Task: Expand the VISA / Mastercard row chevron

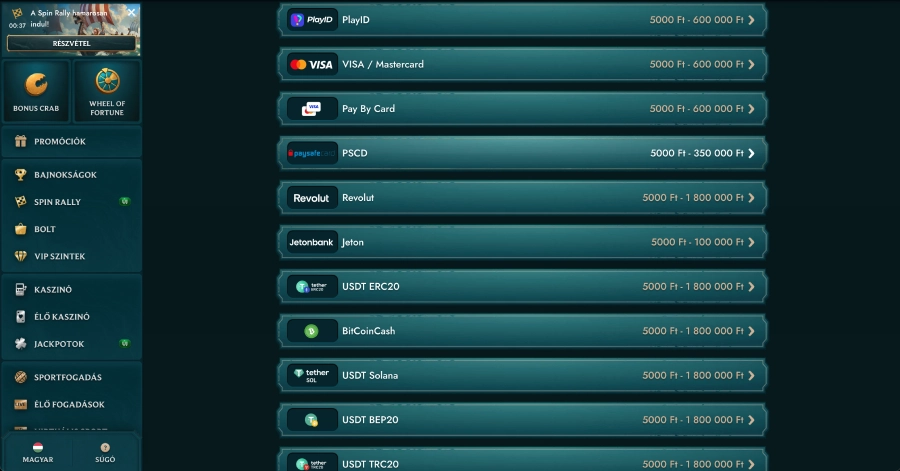Action: (x=751, y=64)
